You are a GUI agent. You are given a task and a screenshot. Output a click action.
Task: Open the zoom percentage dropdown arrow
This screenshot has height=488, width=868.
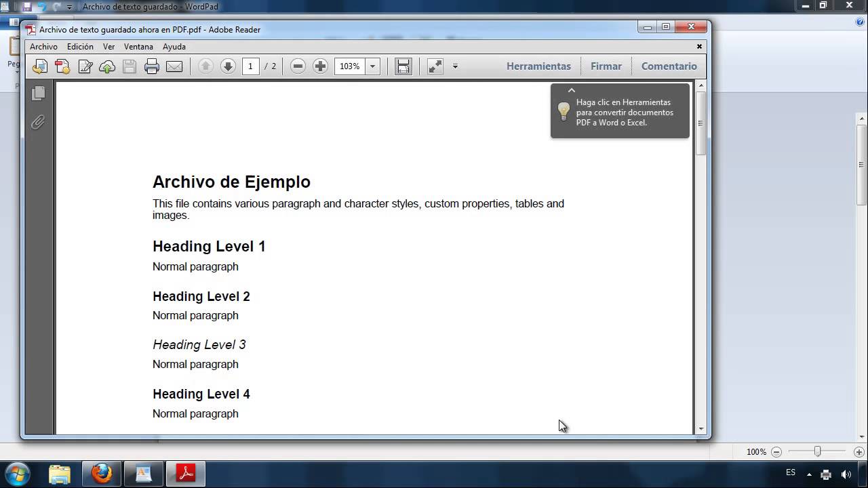coord(372,66)
